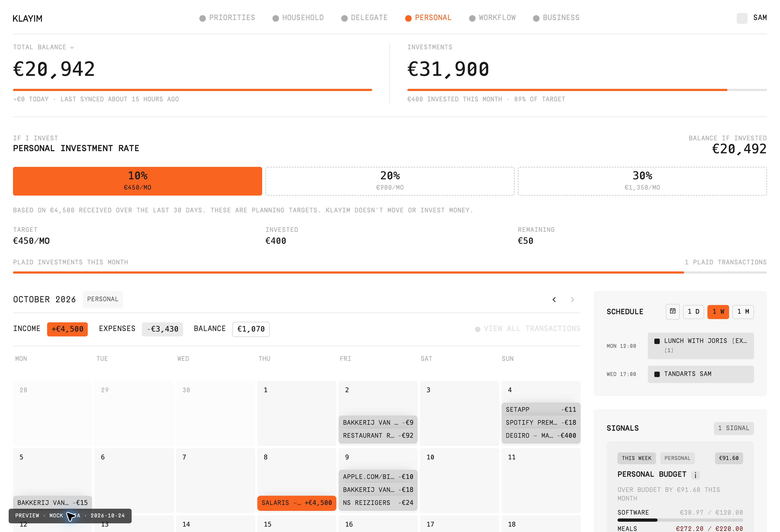
Task: Go to previous month with left chevron
Action: tap(554, 299)
